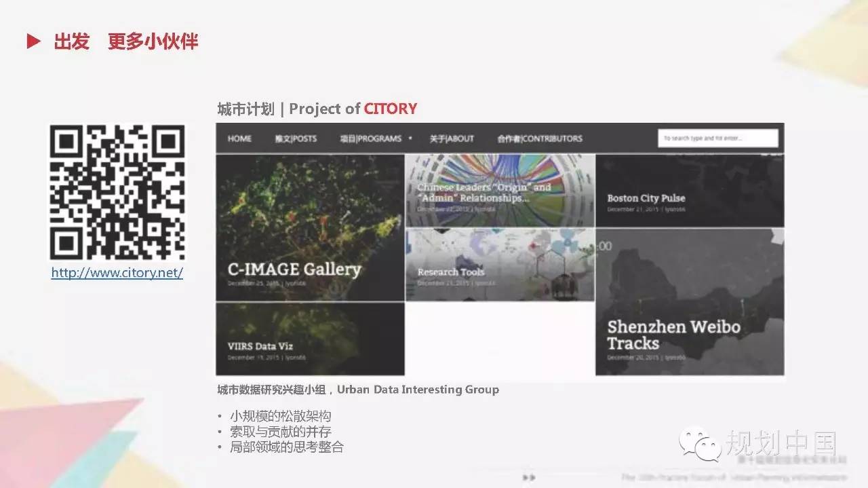Open the Research Tools tile
This screenshot has height=488, width=868.
click(x=500, y=265)
